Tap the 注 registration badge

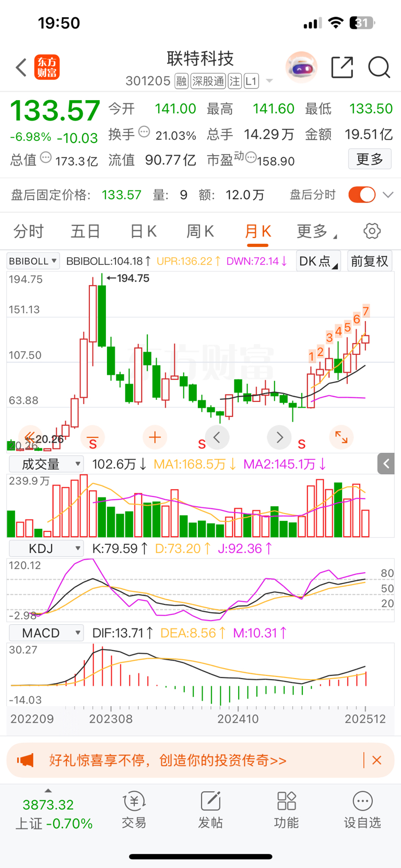click(x=234, y=81)
